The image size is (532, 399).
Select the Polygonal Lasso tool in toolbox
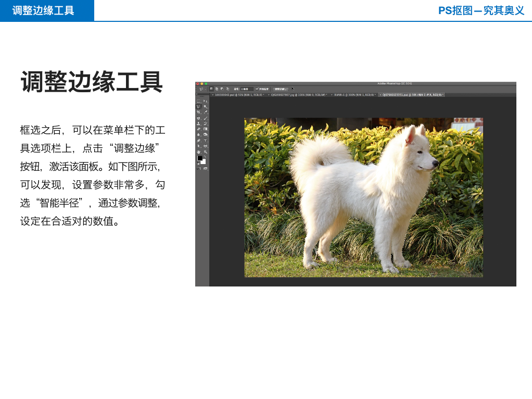tap(198, 107)
